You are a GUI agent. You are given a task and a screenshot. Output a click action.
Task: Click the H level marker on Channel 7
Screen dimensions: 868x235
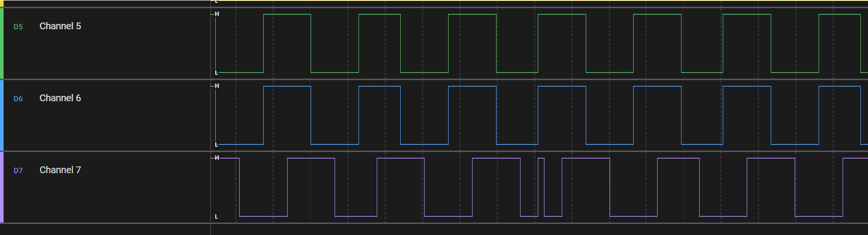pyautogui.click(x=217, y=158)
